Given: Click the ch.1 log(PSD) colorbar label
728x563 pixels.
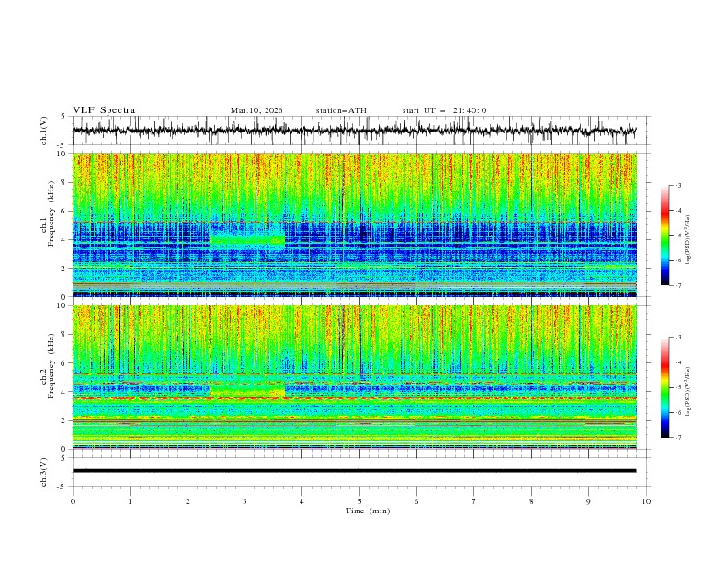Looking at the screenshot, I should (x=688, y=240).
